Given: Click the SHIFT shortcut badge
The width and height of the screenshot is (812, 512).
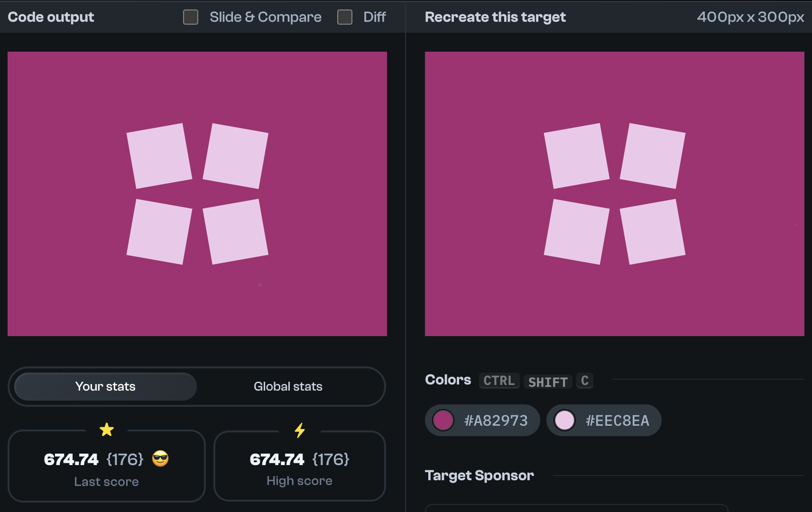Looking at the screenshot, I should pos(547,382).
